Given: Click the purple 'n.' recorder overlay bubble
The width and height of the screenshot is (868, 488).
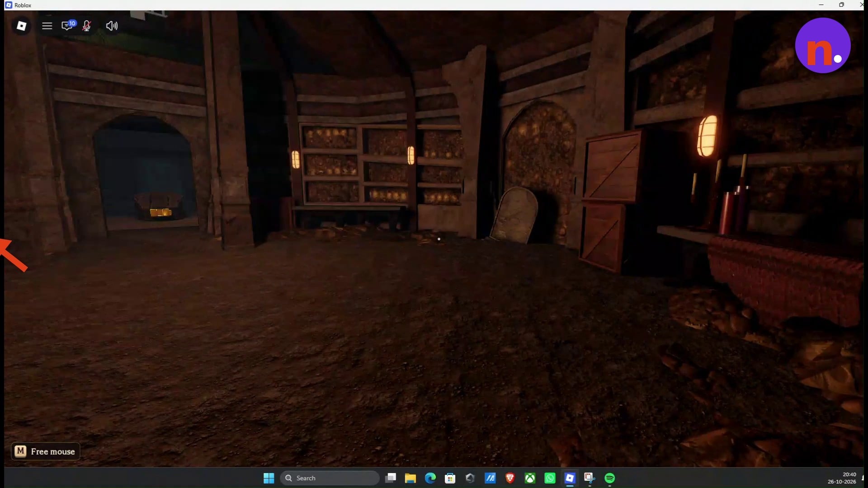Looking at the screenshot, I should pos(822,45).
